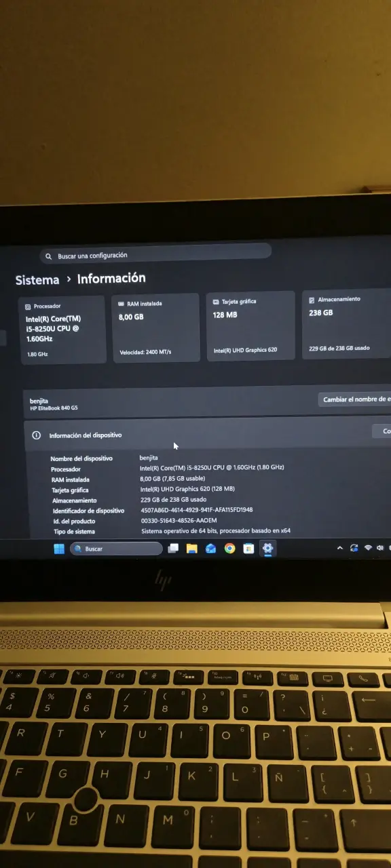Image resolution: width=391 pixels, height=868 pixels.
Task: Click the magnifier icon in settings search
Action: [48, 256]
